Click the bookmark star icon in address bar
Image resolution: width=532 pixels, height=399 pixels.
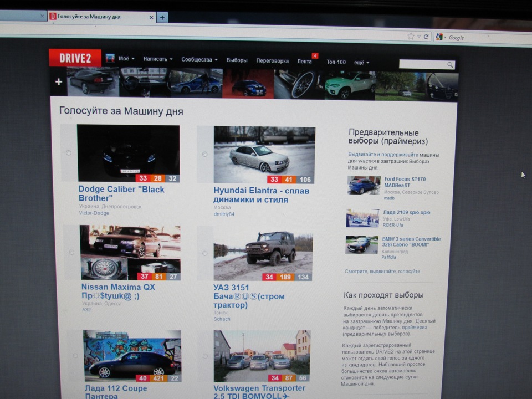click(x=411, y=36)
